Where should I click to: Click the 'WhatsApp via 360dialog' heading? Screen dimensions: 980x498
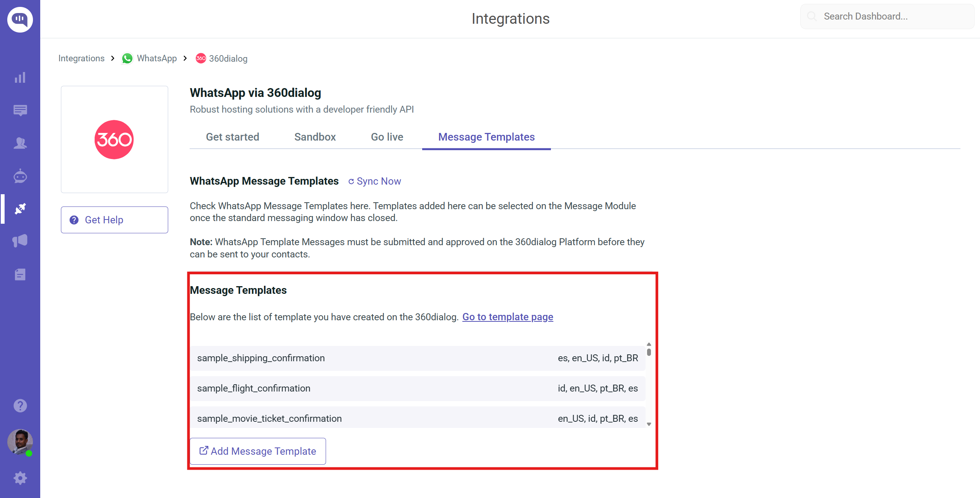256,93
